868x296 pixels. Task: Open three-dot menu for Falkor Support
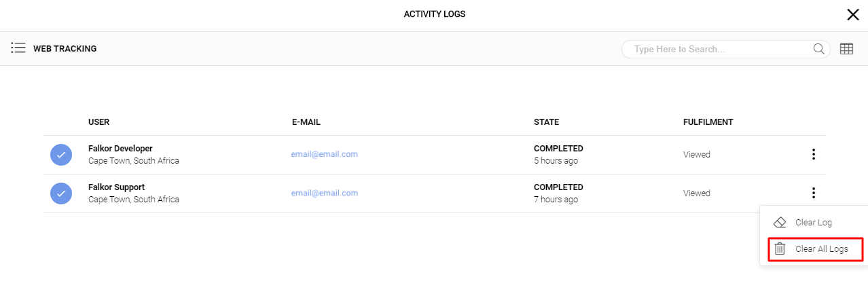coord(813,193)
